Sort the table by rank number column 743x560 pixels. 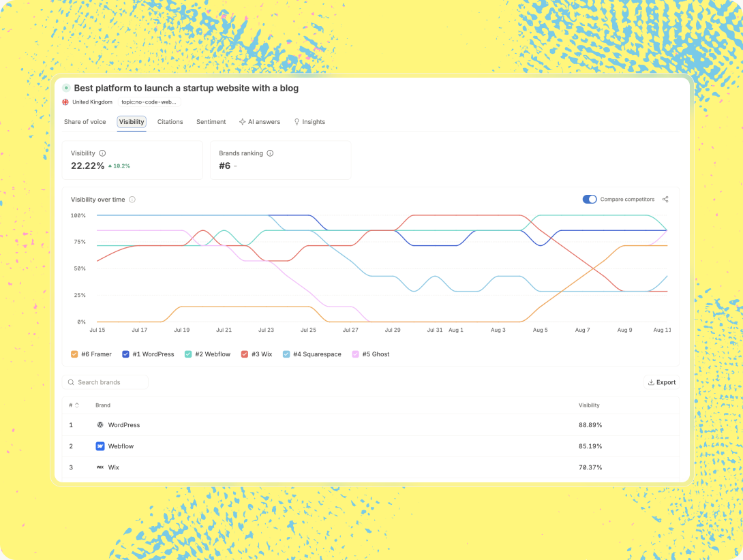point(74,405)
